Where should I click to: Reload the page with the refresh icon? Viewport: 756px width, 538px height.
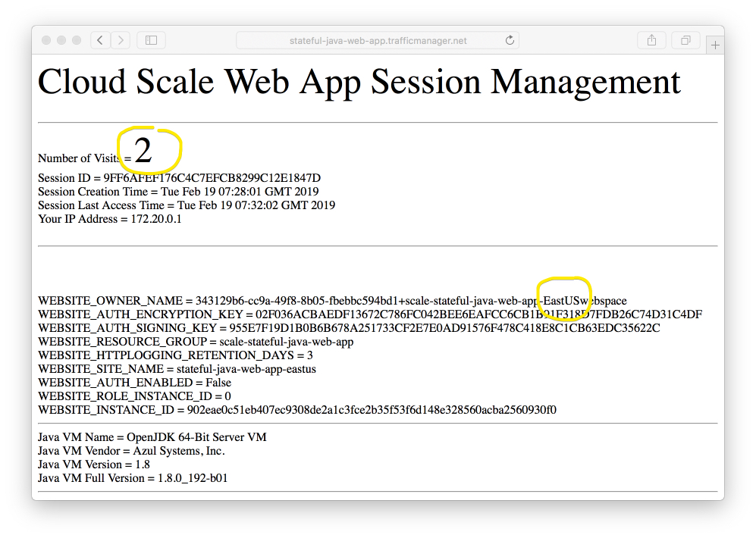510,40
